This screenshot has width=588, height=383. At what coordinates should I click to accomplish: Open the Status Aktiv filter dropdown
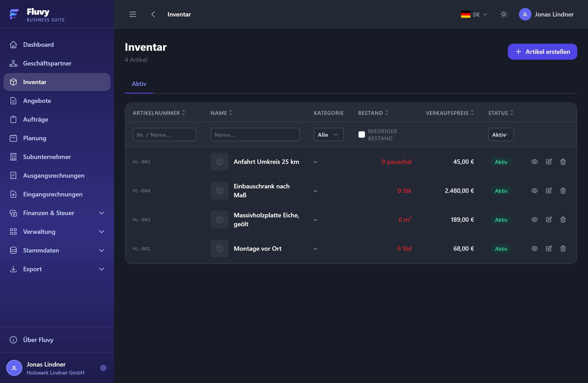click(x=501, y=134)
